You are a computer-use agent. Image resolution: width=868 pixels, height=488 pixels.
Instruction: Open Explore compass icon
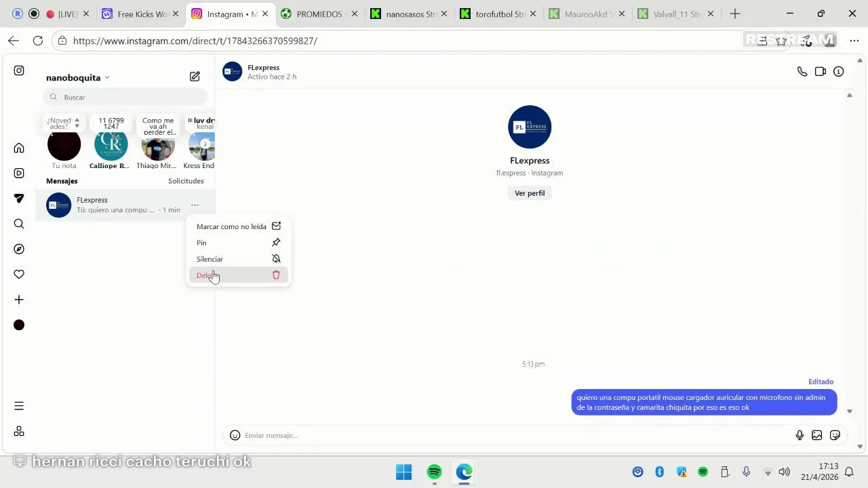pyautogui.click(x=19, y=249)
